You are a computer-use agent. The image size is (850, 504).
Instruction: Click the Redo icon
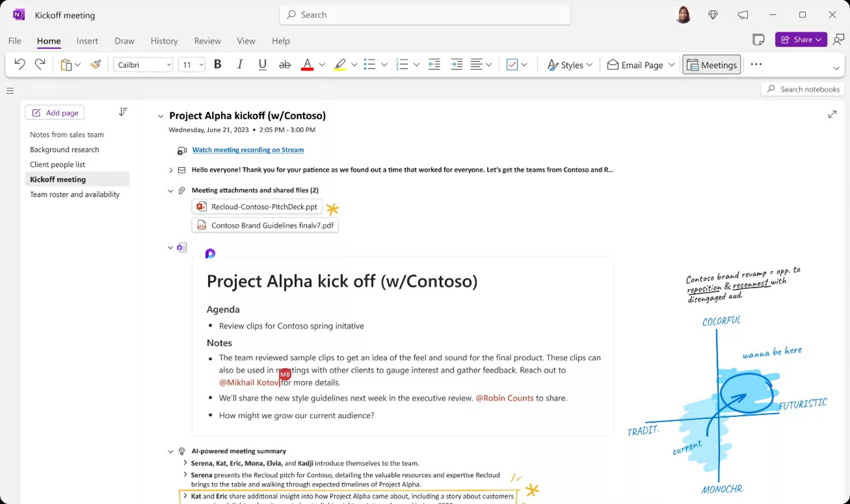[x=40, y=65]
